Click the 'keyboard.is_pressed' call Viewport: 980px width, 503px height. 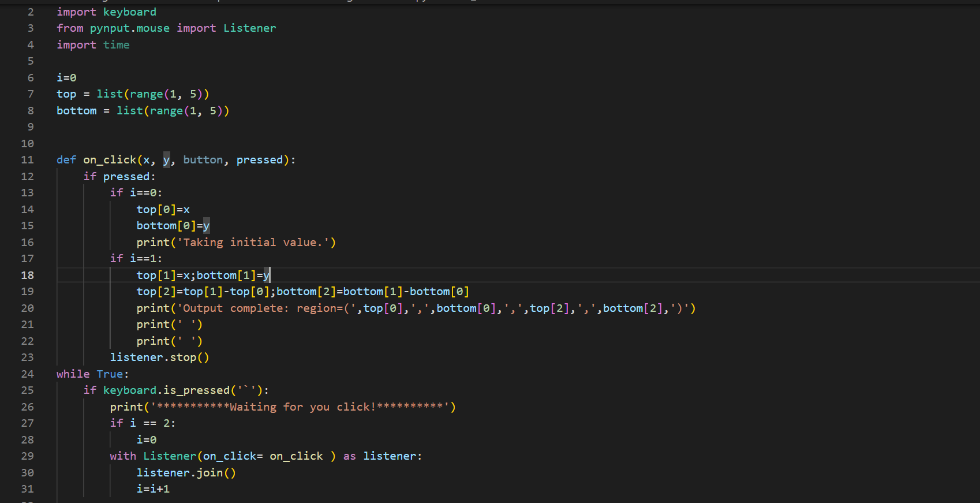click(x=166, y=390)
